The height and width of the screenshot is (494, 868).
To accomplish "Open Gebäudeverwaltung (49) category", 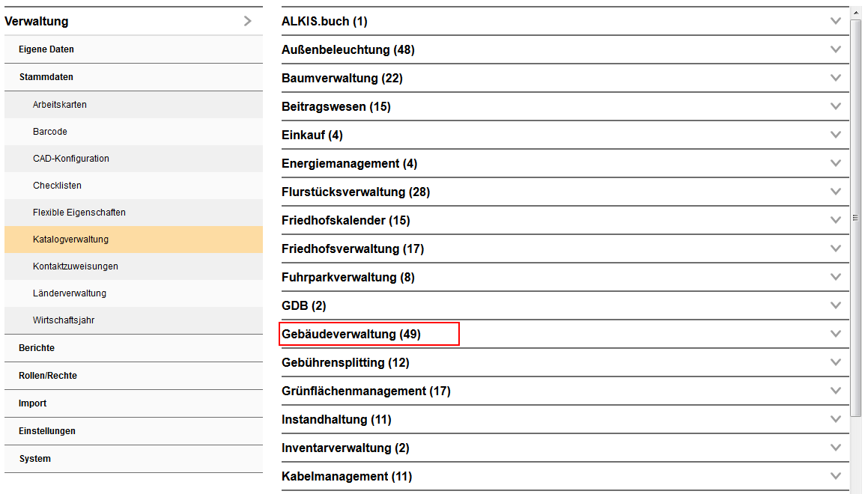I will point(351,335).
